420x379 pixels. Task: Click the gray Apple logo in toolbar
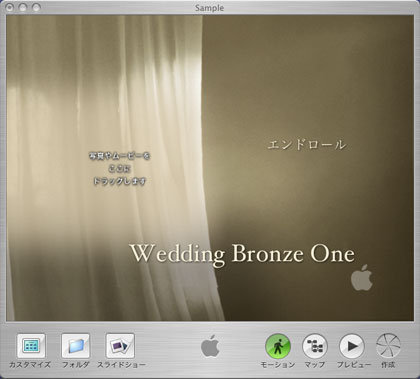(x=210, y=346)
